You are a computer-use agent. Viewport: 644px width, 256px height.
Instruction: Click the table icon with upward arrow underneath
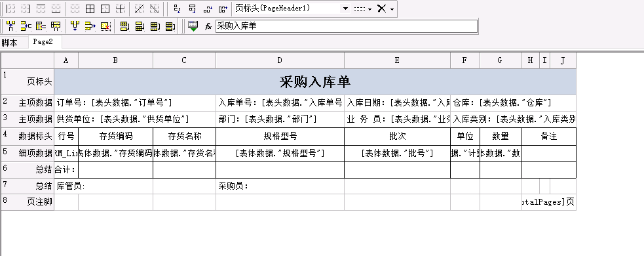pyautogui.click(x=56, y=27)
